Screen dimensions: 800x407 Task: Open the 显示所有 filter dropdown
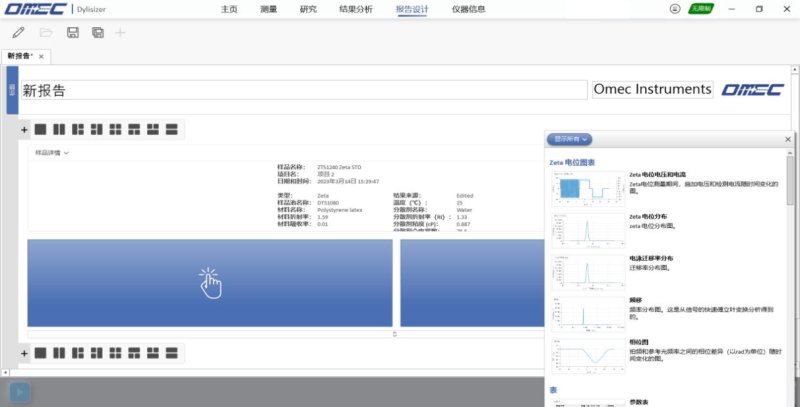[x=571, y=139]
